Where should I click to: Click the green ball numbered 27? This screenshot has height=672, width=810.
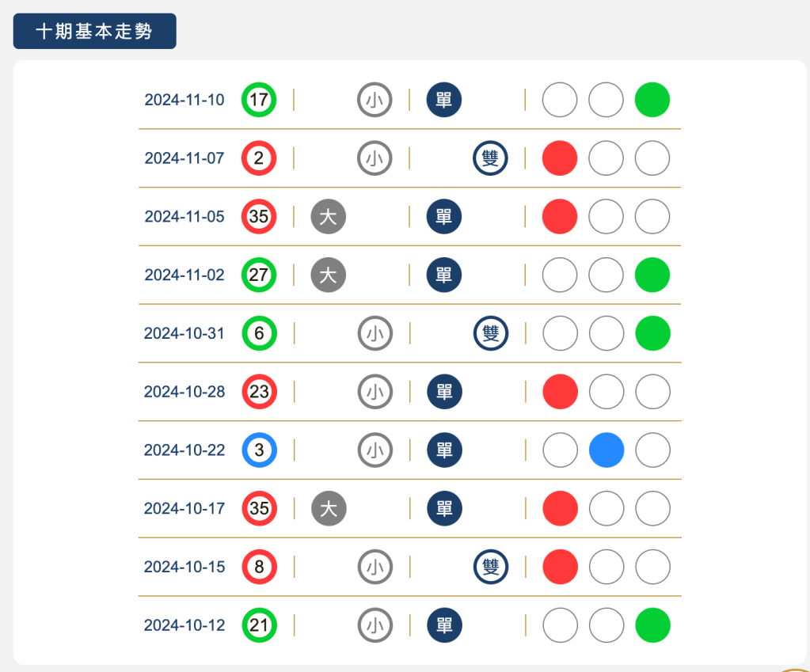coord(259,275)
